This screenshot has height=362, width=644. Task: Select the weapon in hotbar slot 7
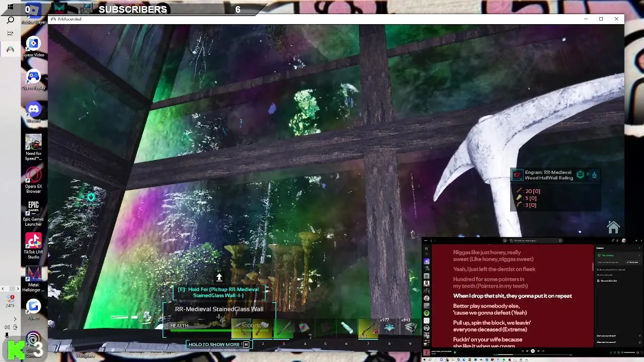pyautogui.click(x=368, y=328)
